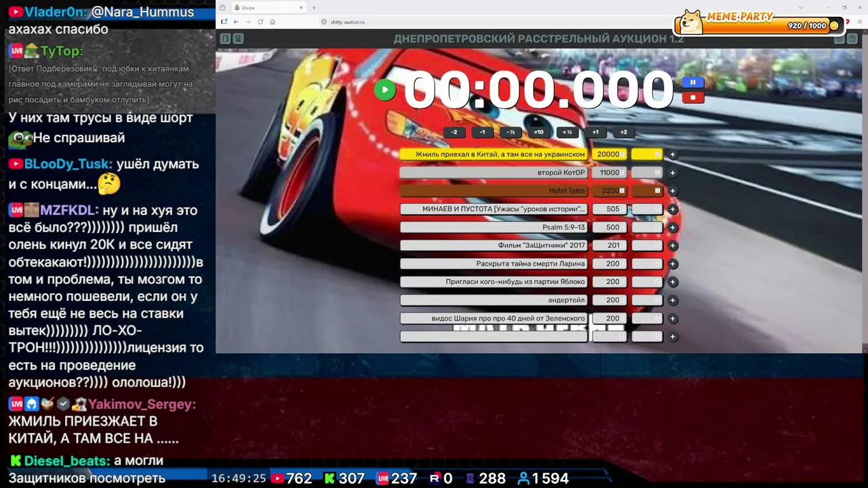Click the 505 amount field
Viewport: 868px width, 488px height.
coord(610,209)
